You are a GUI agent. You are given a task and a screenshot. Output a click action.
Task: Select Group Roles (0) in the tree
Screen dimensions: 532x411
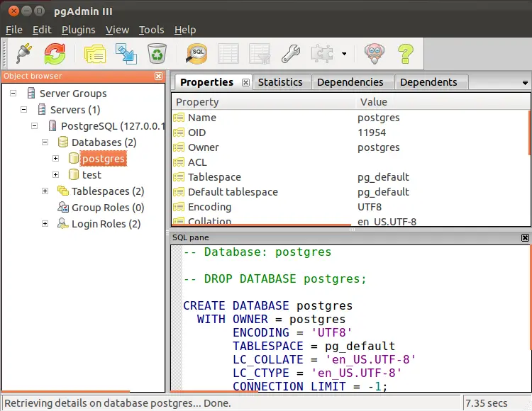(x=107, y=208)
